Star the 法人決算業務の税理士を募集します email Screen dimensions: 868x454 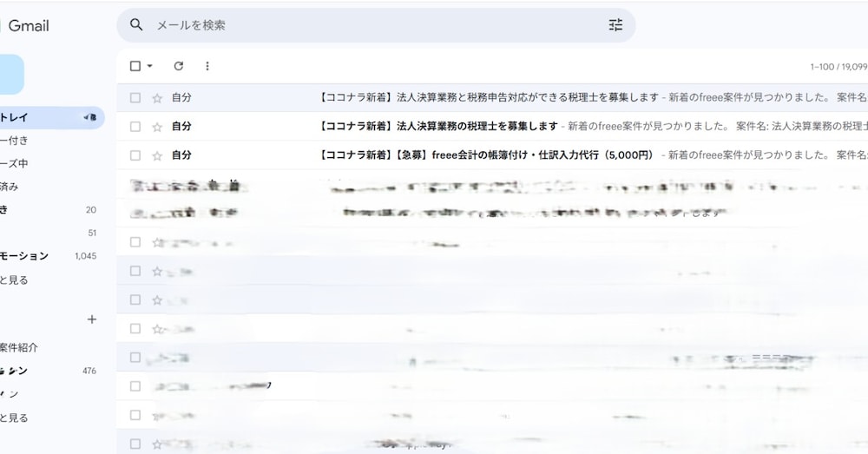[157, 127]
